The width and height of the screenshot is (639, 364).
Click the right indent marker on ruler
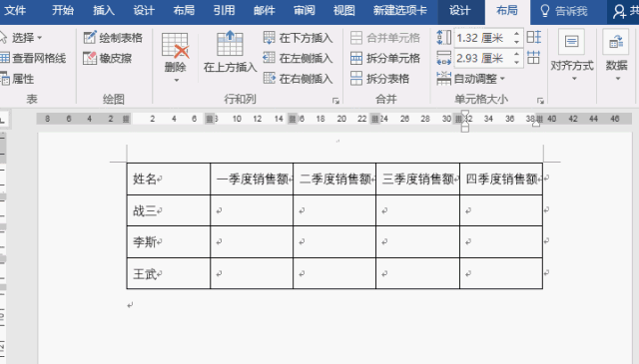536,123
